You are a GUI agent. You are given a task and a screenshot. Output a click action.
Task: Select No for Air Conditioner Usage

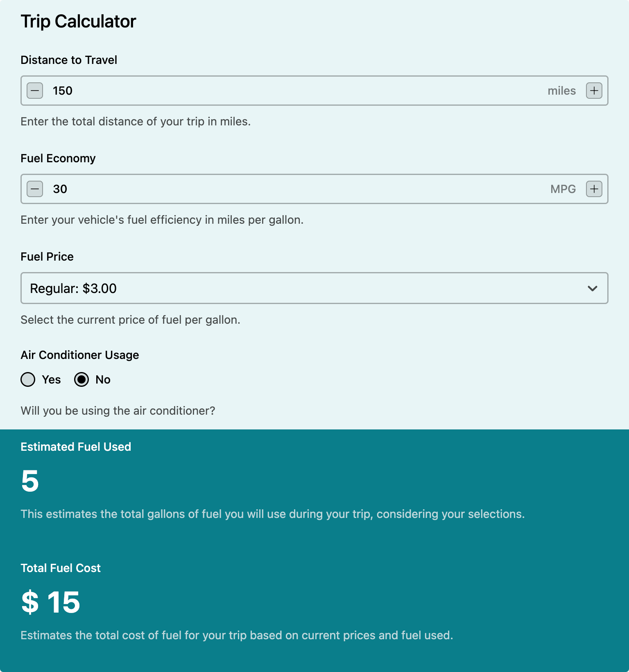tap(81, 380)
